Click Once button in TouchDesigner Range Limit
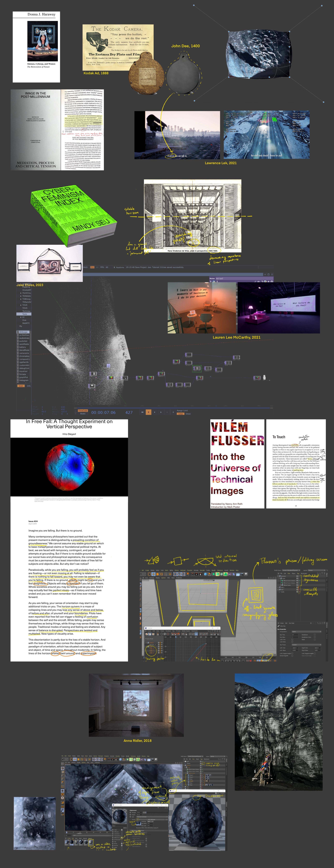The height and width of the screenshot is (868, 334). click(x=188, y=414)
